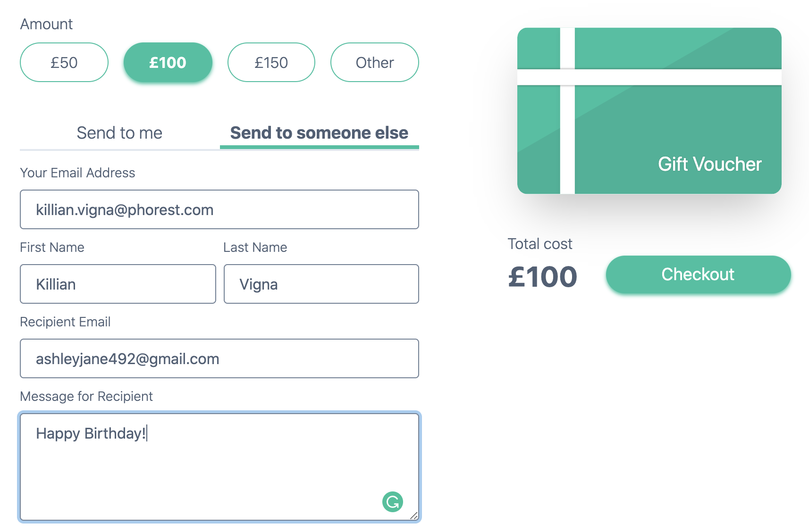Click the Gift Voucher card image
The height and width of the screenshot is (532, 809).
coord(649,111)
